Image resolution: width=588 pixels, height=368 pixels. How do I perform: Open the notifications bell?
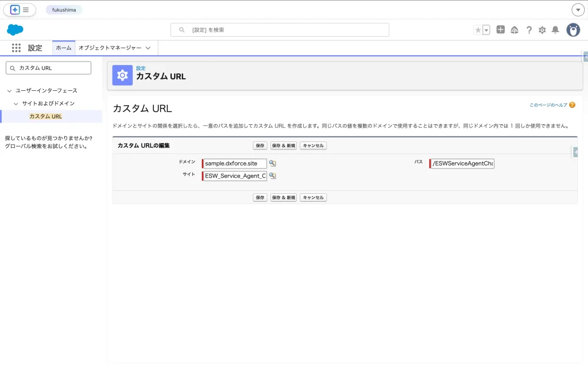(x=555, y=30)
